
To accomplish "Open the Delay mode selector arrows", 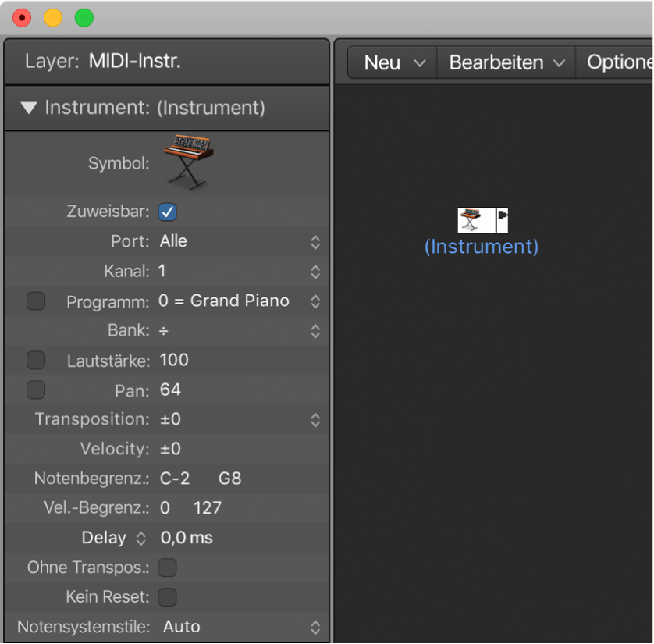I will pos(141,539).
